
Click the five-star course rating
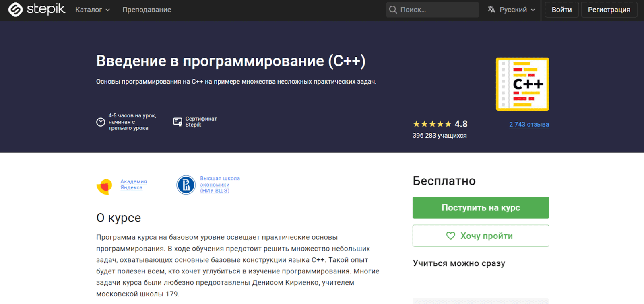click(432, 124)
